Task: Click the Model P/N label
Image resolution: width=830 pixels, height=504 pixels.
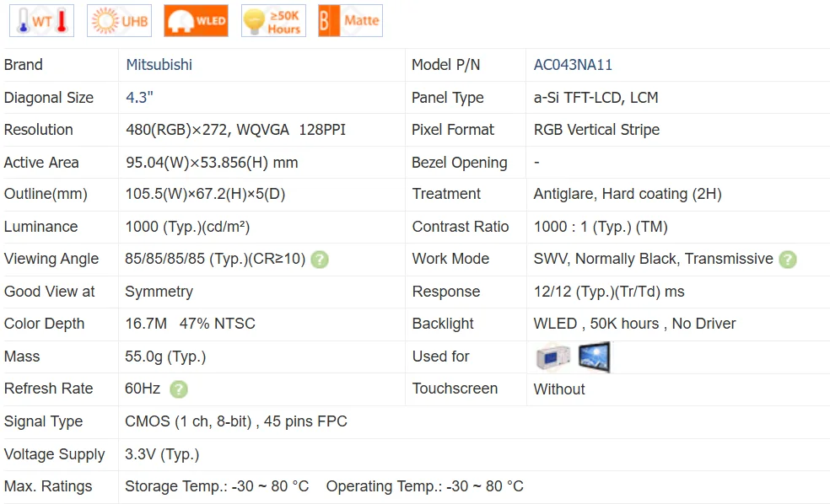Action: (x=445, y=65)
